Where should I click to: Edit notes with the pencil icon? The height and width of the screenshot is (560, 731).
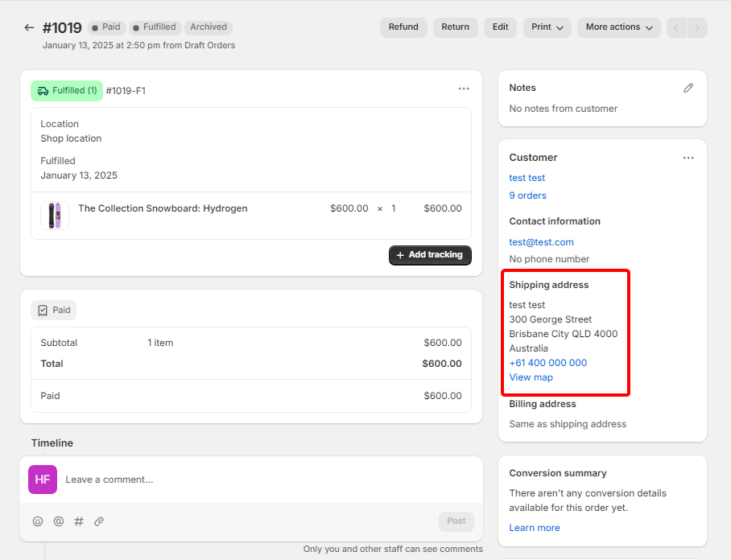688,88
